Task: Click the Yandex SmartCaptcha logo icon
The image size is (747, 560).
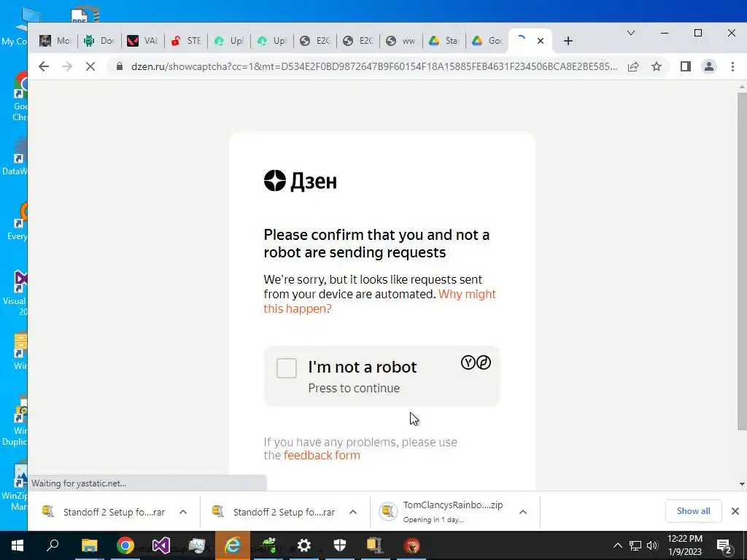Action: [x=476, y=363]
